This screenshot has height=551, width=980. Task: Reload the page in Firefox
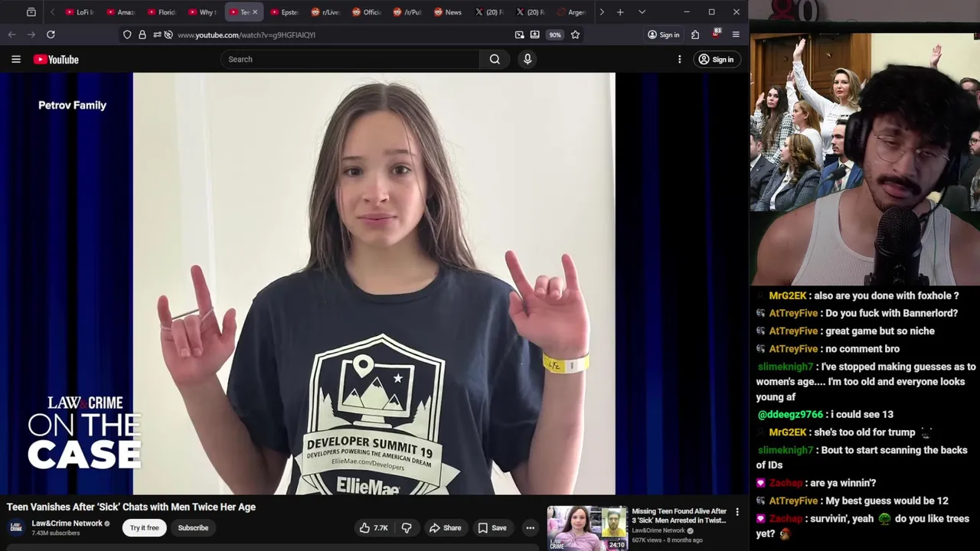[51, 34]
